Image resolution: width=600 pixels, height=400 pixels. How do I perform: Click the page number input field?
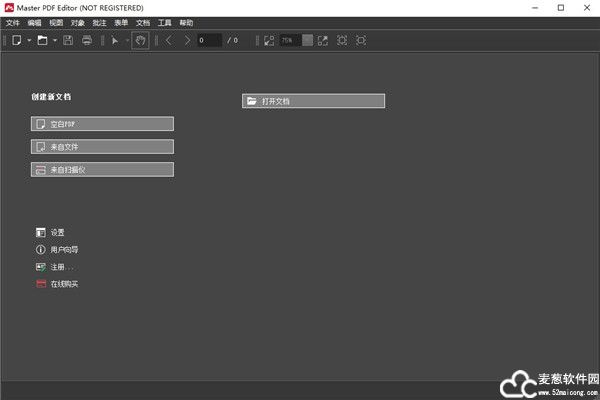point(209,40)
